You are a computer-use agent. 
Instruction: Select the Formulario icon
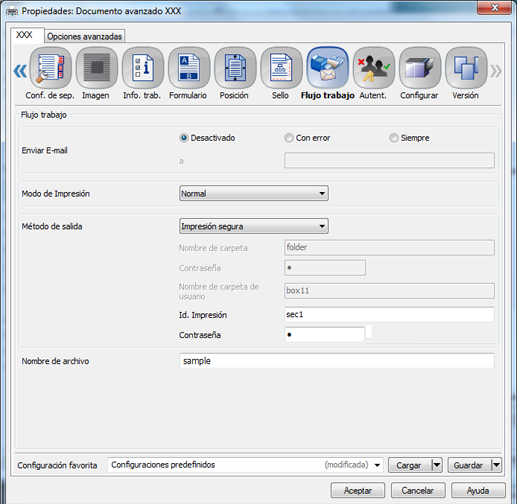click(x=189, y=68)
